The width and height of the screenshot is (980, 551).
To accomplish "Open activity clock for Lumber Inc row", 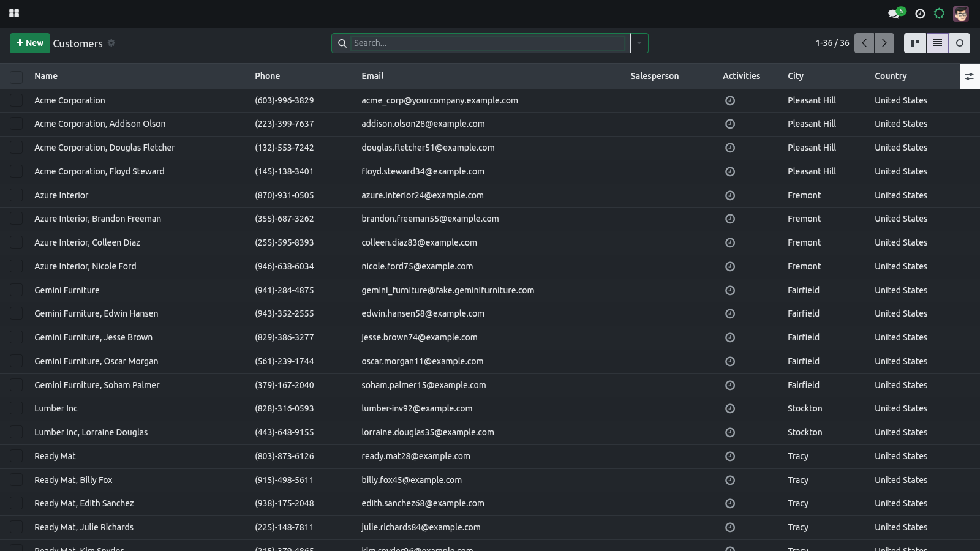I will pos(730,408).
